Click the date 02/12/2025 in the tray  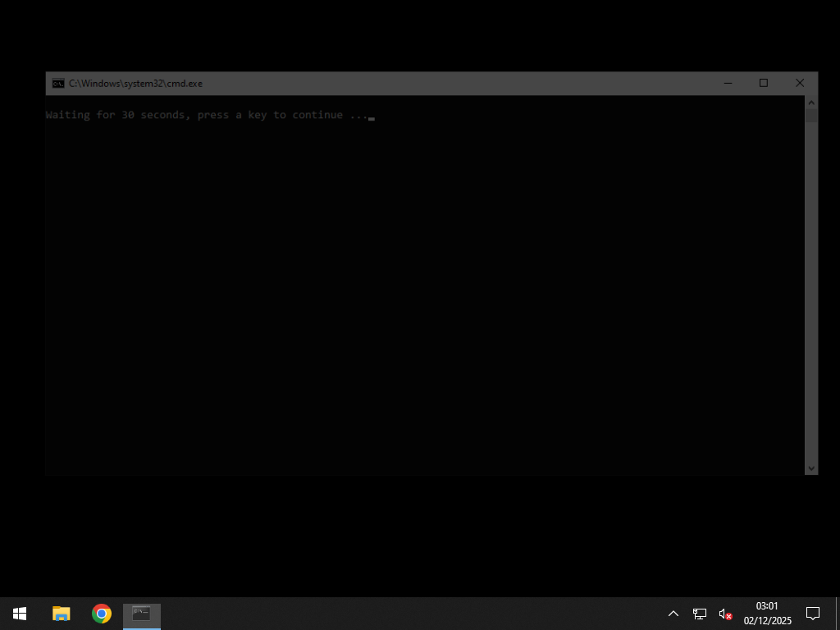(767, 619)
